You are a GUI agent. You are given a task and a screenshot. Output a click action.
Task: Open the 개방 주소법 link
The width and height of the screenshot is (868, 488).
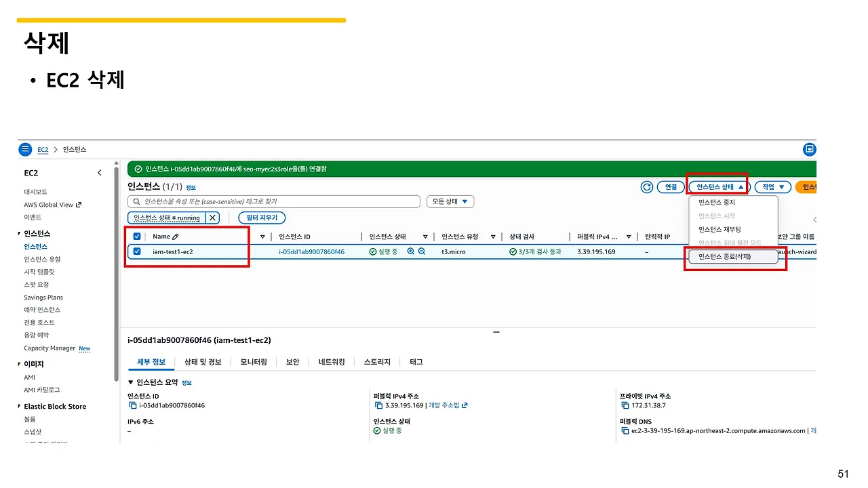[x=448, y=405]
